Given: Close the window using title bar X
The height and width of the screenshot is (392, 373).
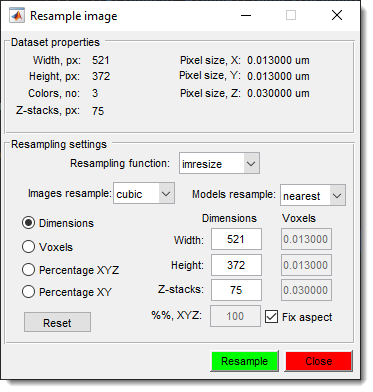Looking at the screenshot, I should pos(337,15).
